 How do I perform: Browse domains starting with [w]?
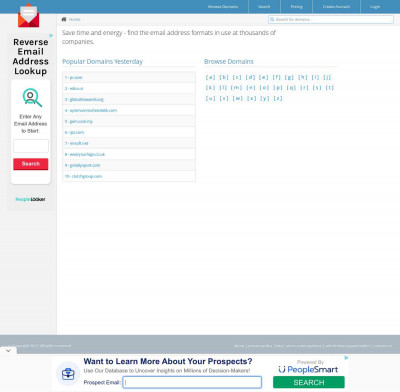click(238, 98)
